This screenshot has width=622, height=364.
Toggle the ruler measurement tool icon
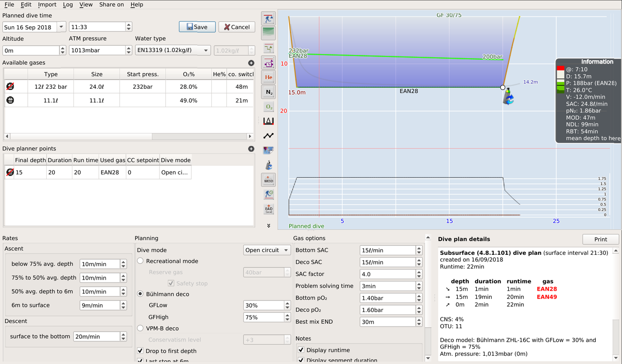[268, 121]
